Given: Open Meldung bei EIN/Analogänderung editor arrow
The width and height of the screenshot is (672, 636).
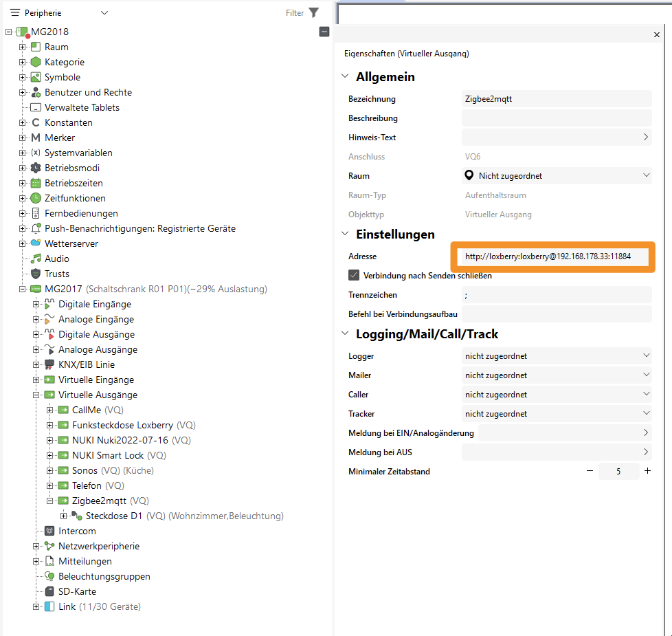Looking at the screenshot, I should point(645,432).
